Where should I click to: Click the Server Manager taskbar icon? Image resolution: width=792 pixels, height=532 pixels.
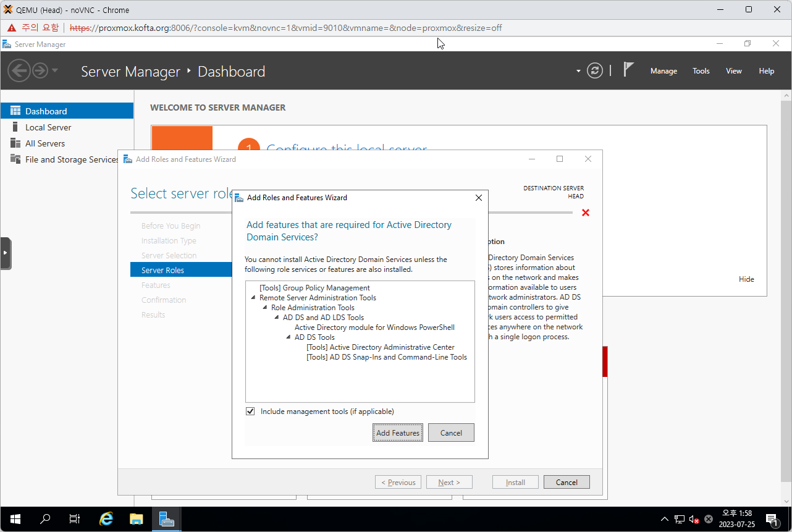pyautogui.click(x=167, y=519)
